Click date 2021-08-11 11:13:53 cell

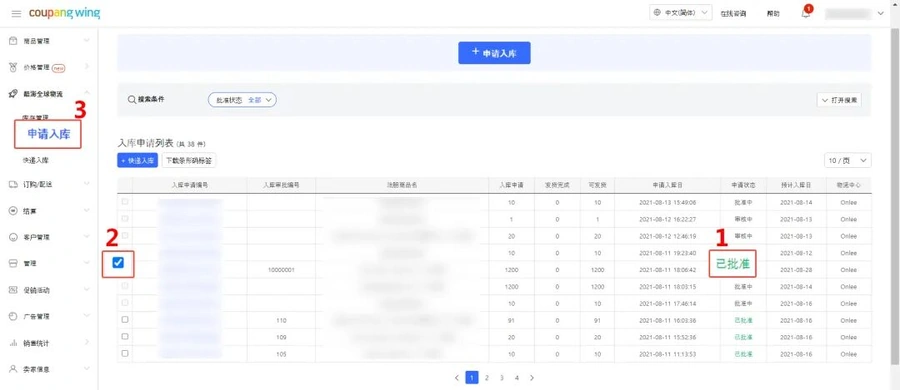pos(668,354)
